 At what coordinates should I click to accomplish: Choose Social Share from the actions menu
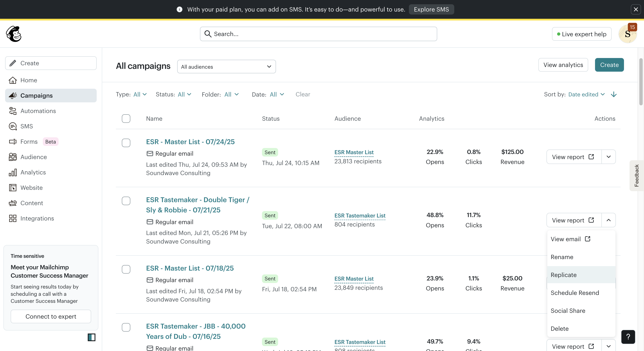tap(581, 311)
